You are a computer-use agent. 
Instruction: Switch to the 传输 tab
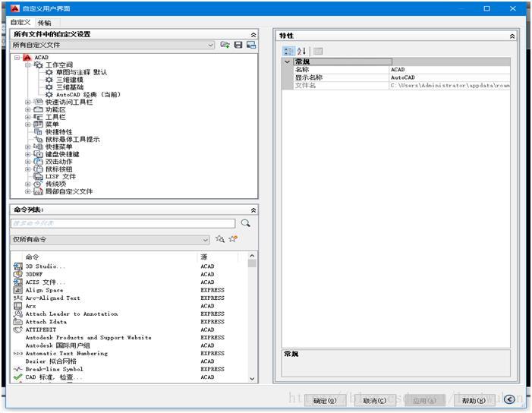[x=45, y=23]
